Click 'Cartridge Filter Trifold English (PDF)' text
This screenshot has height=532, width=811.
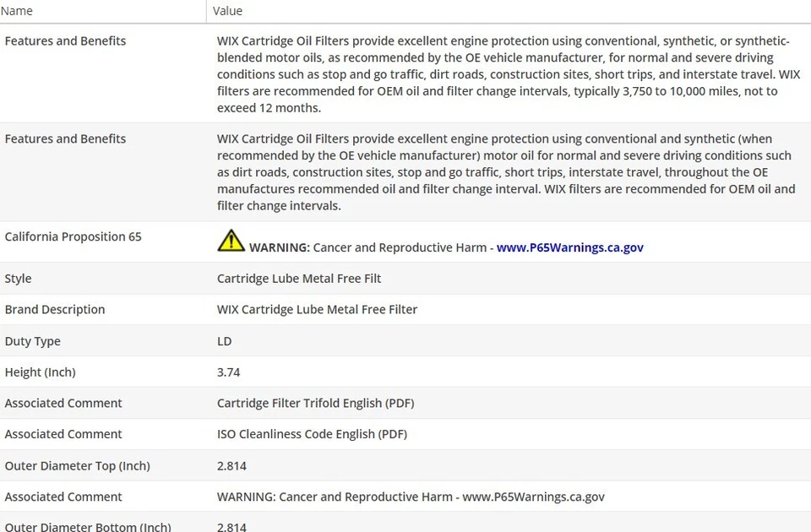pyautogui.click(x=315, y=404)
